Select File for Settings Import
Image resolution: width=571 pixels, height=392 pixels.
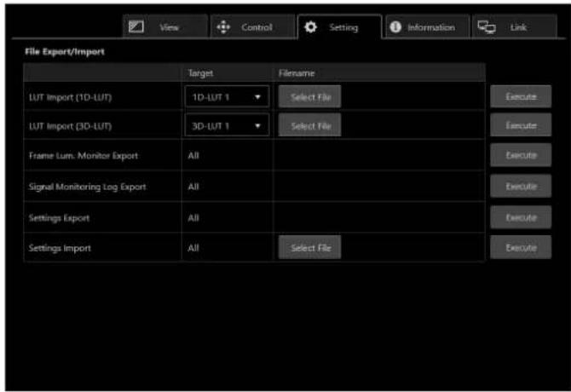(x=310, y=247)
